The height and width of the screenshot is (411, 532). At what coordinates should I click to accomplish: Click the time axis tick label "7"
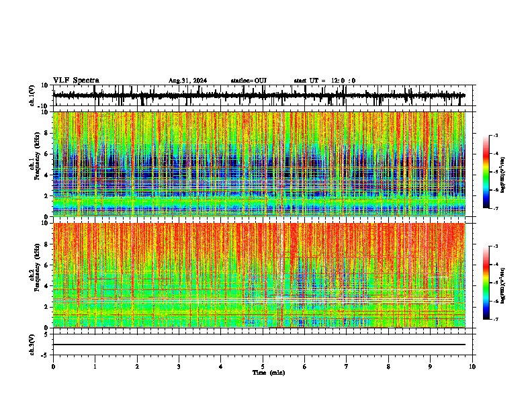click(347, 367)
